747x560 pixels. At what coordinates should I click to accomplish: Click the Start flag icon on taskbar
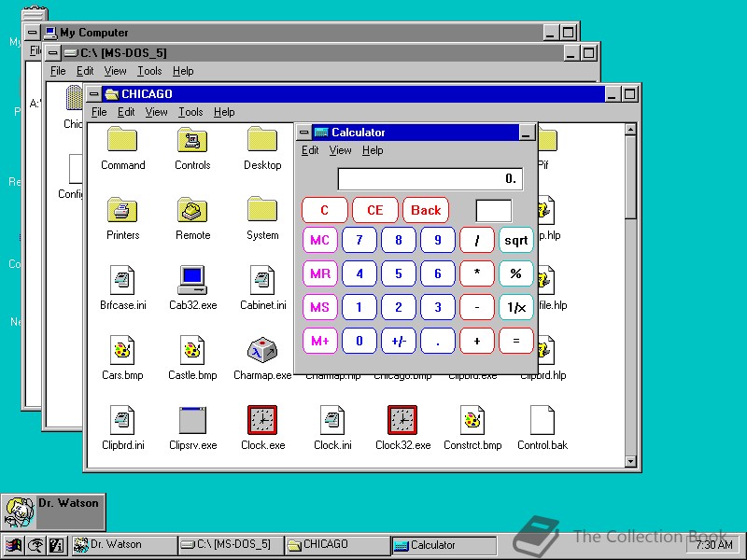13,545
